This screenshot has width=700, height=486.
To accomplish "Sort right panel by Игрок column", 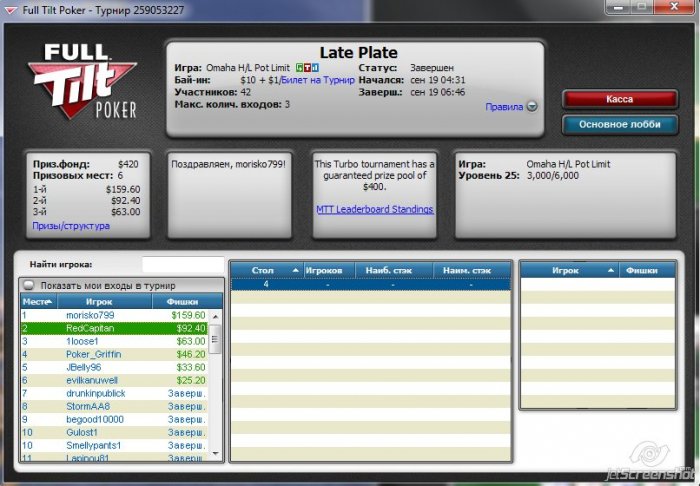I will click(570, 270).
